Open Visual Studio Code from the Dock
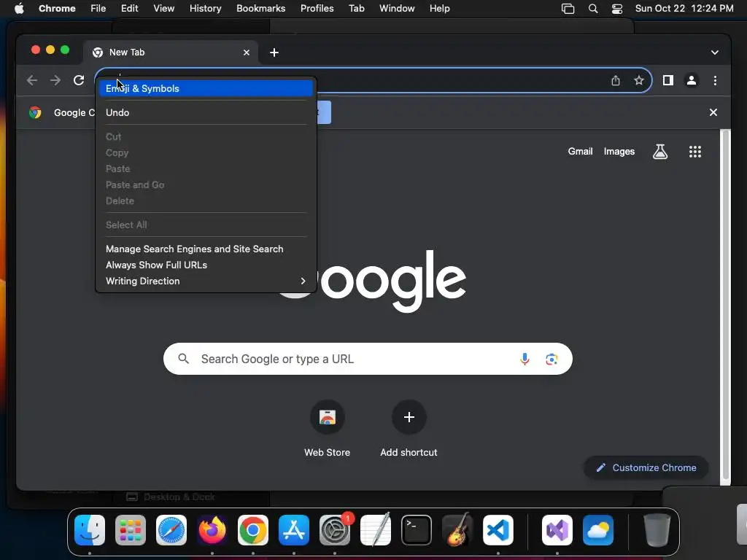This screenshot has height=560, width=747. [498, 530]
